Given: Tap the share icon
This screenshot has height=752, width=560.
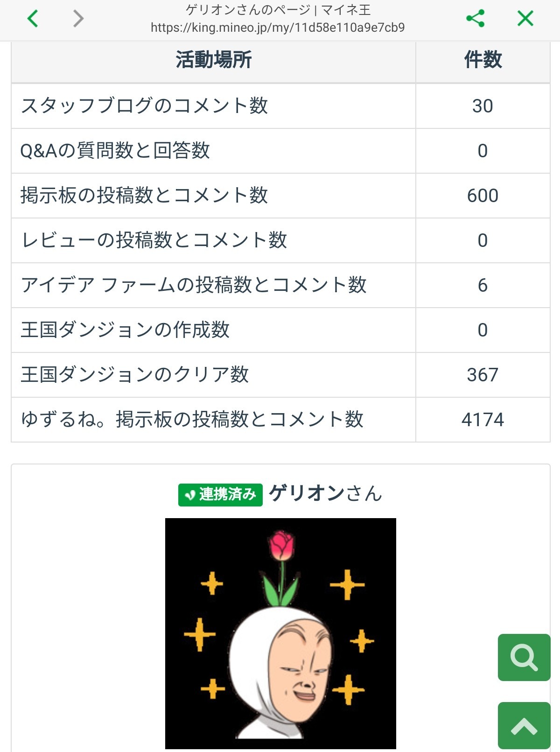Looking at the screenshot, I should click(x=475, y=19).
